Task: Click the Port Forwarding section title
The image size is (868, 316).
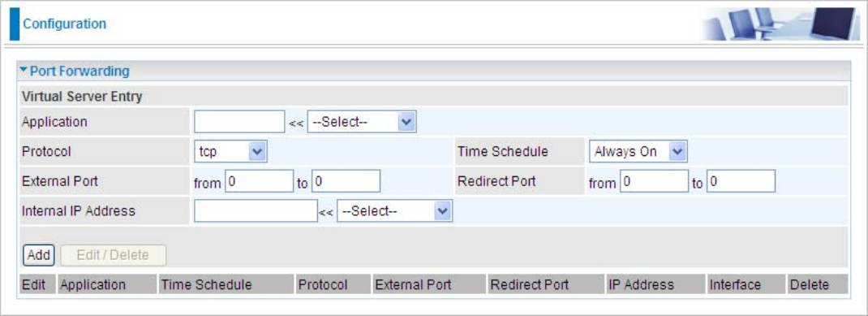Action: (x=79, y=71)
